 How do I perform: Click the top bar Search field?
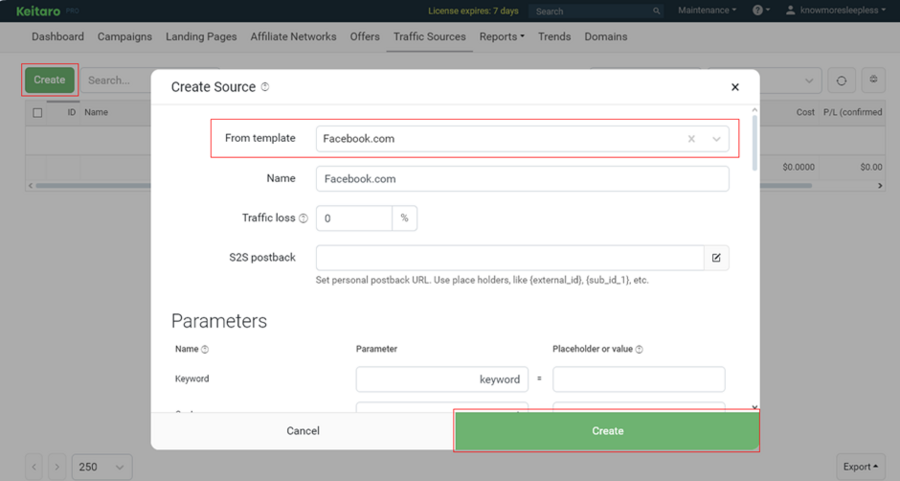595,11
